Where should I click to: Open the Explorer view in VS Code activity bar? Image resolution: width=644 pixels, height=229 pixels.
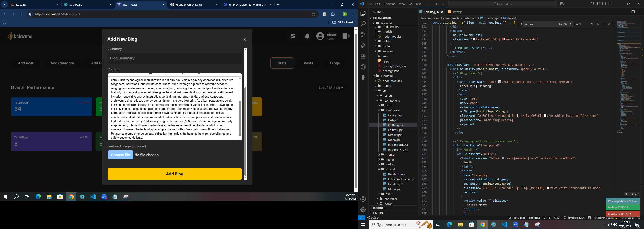coord(363,13)
